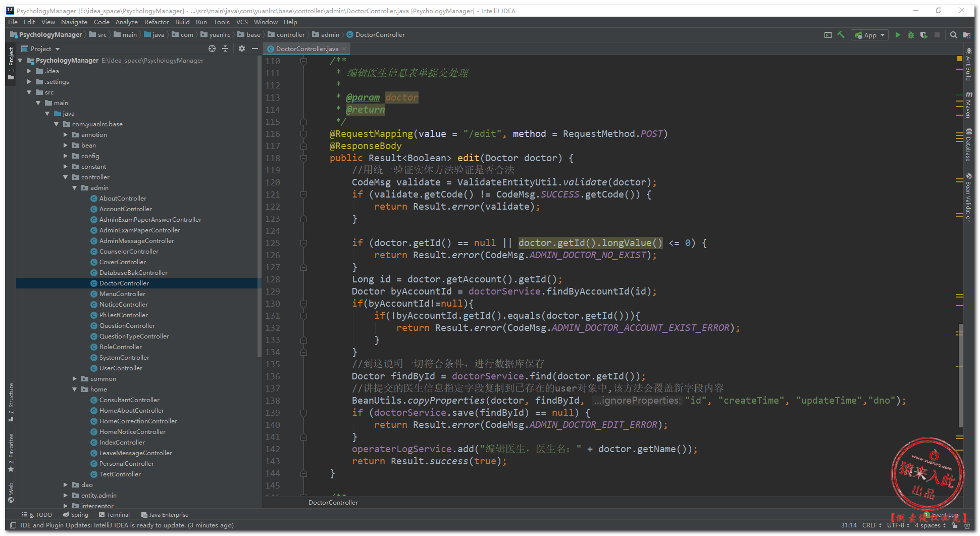Click the gray stop button
The height and width of the screenshot is (536, 980).
pyautogui.click(x=937, y=35)
